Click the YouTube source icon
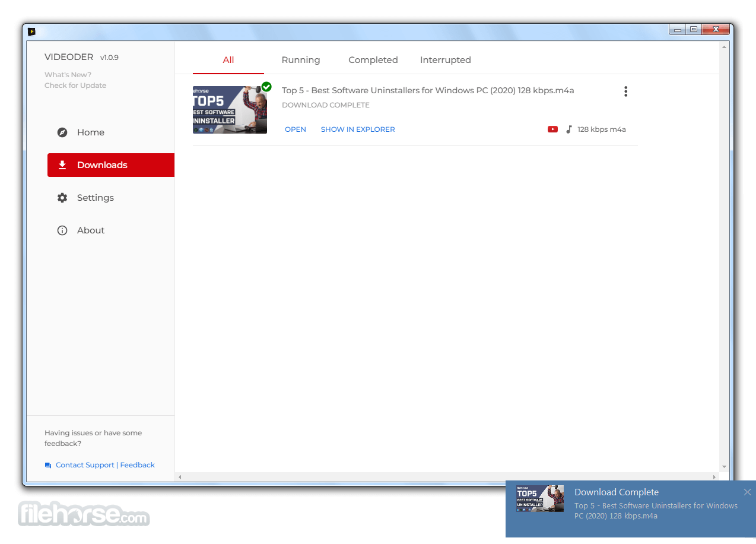The width and height of the screenshot is (756, 544). pyautogui.click(x=552, y=129)
